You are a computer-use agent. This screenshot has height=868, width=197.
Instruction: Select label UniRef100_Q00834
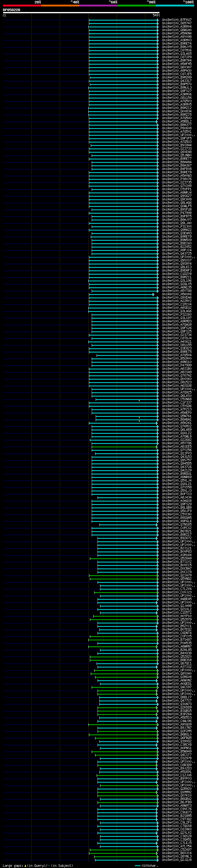click(177, 111)
